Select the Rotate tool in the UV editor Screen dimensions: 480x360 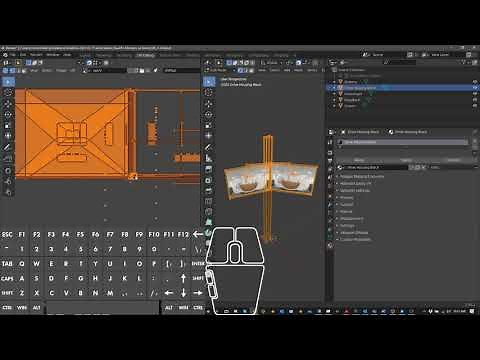(x=8, y=115)
